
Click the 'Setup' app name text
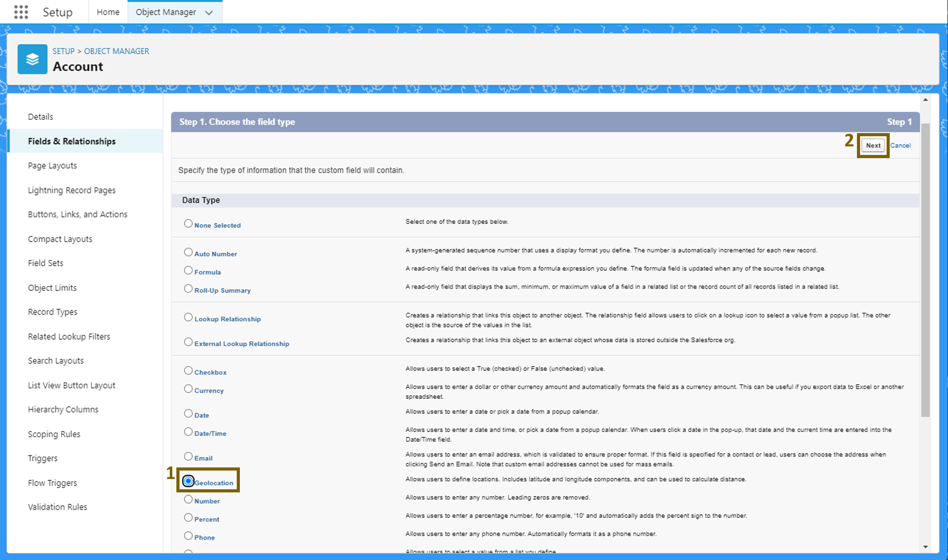[58, 12]
